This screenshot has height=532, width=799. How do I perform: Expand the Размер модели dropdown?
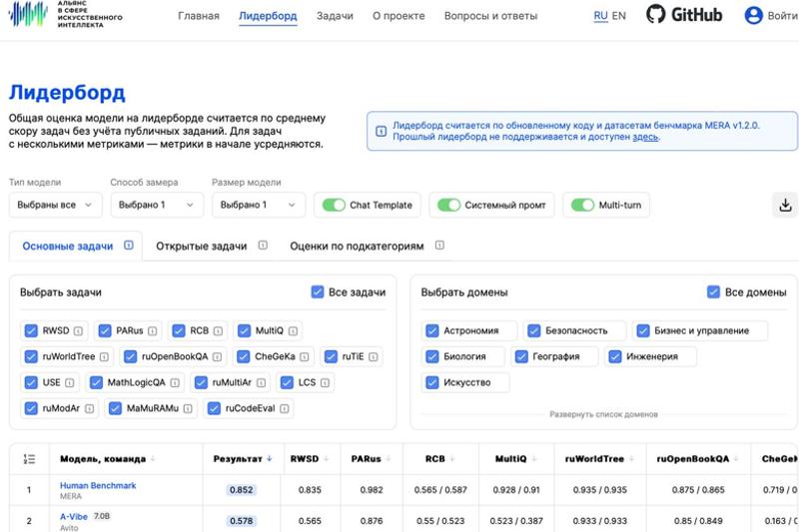258,205
